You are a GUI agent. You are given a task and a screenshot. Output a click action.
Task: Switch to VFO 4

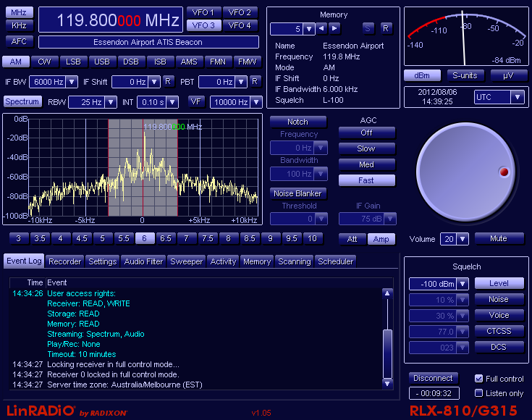coord(240,25)
